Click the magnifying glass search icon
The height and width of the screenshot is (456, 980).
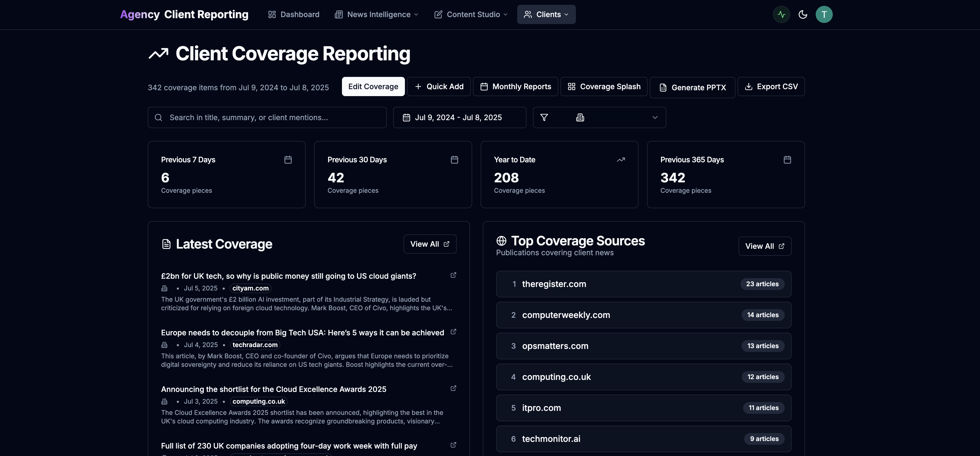[159, 117]
